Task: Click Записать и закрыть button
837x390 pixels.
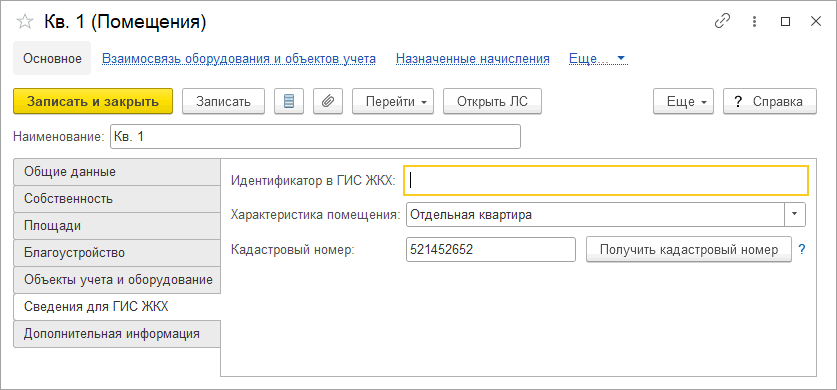Action: [x=93, y=101]
